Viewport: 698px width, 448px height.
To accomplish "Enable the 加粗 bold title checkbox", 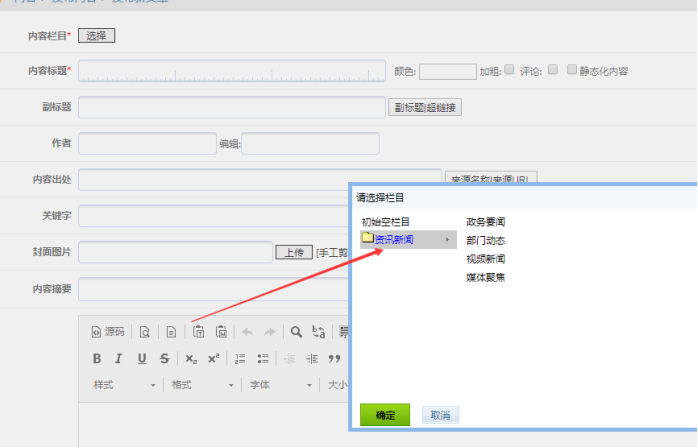I will pyautogui.click(x=509, y=70).
